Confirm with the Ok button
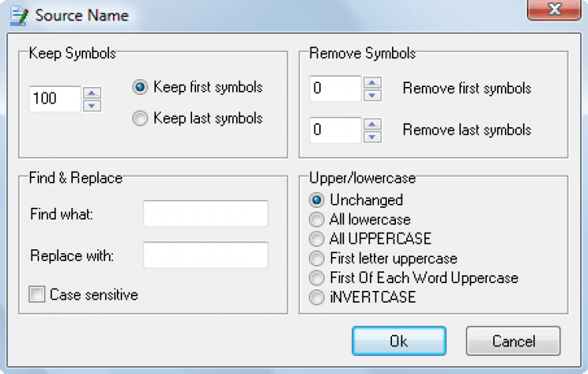Viewport: 588px width, 374px height. pos(399,341)
